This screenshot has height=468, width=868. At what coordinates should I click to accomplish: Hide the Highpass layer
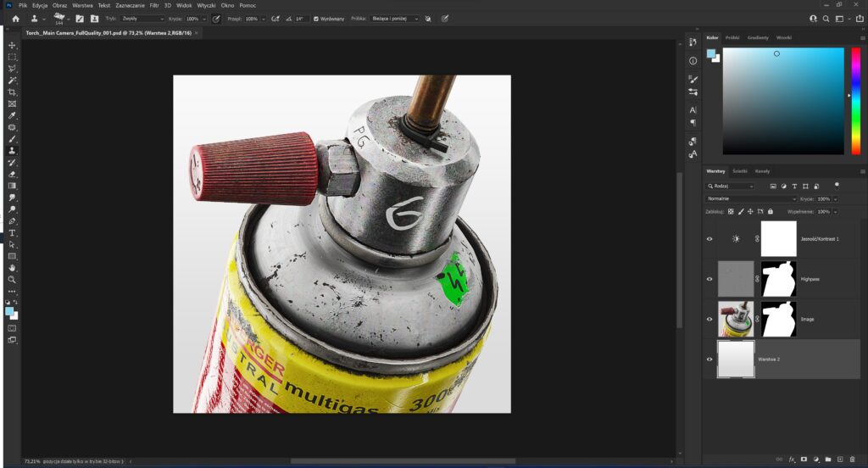709,279
